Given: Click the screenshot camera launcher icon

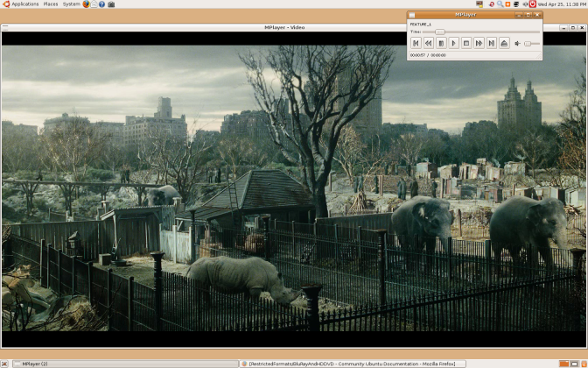Looking at the screenshot, I should coord(111,4).
